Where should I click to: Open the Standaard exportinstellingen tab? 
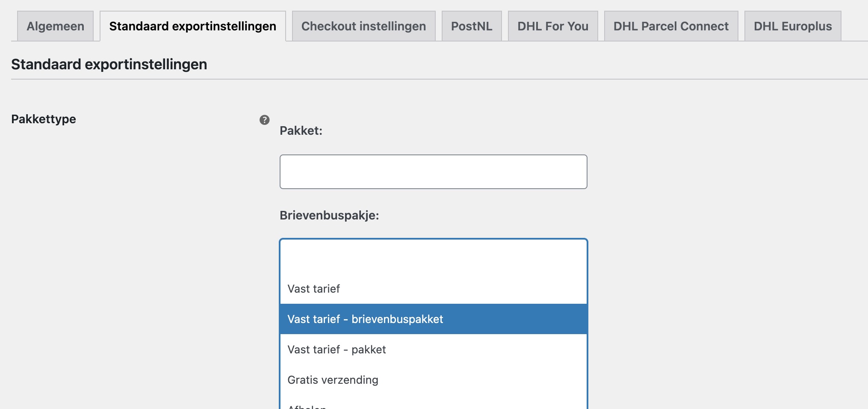tap(192, 26)
